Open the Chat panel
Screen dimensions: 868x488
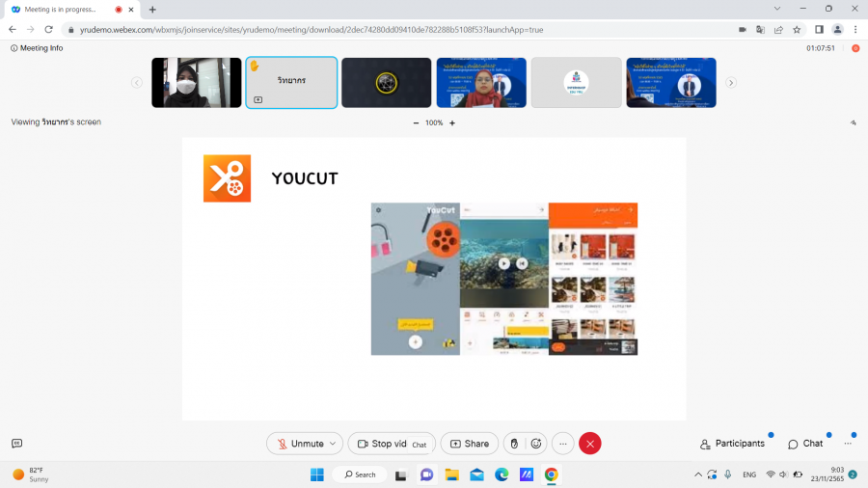[x=805, y=444]
